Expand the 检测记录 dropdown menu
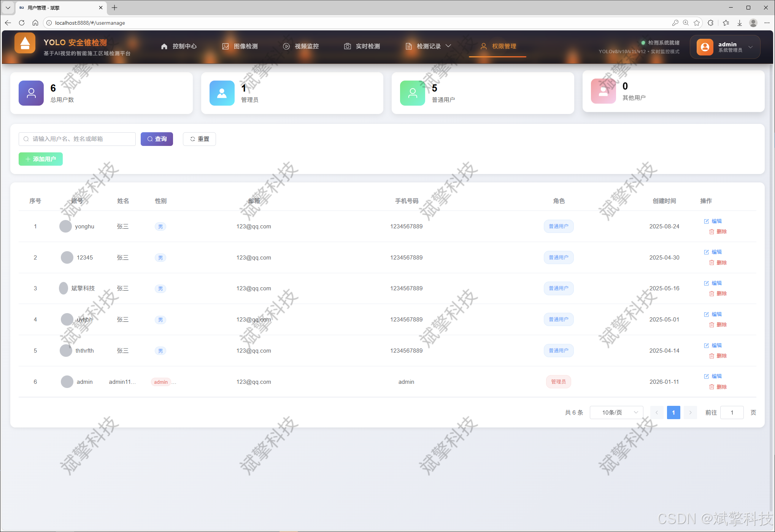 [428, 46]
